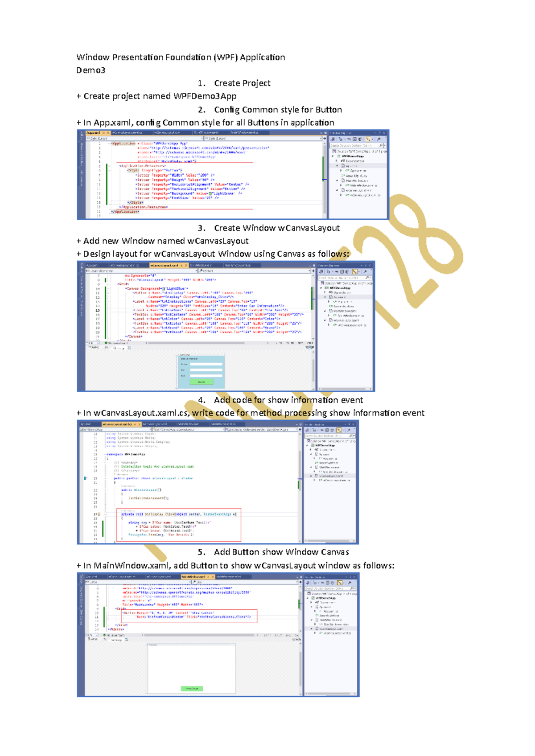The height and width of the screenshot is (756, 535).
Task: Select MainWindow.xaml in second screenshot's Solution Explorer
Action: pyautogui.click(x=342, y=311)
